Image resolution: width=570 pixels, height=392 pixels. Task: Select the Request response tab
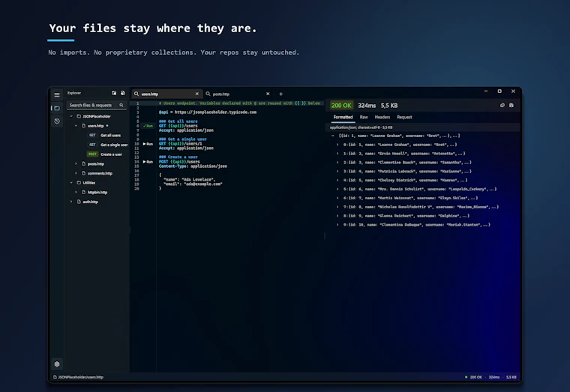[x=404, y=118]
